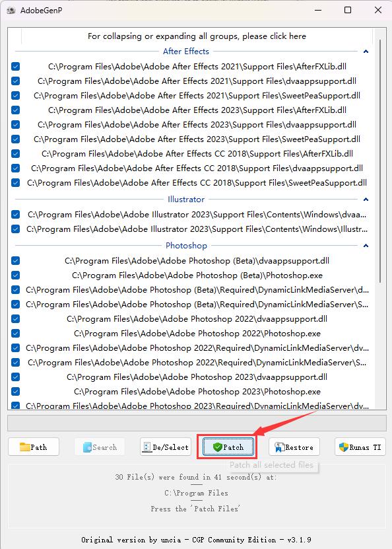Uncheck Illustrator 2023 Windows\Illustr... file checkbox
Image resolution: width=392 pixels, height=549 pixels.
coord(15,229)
